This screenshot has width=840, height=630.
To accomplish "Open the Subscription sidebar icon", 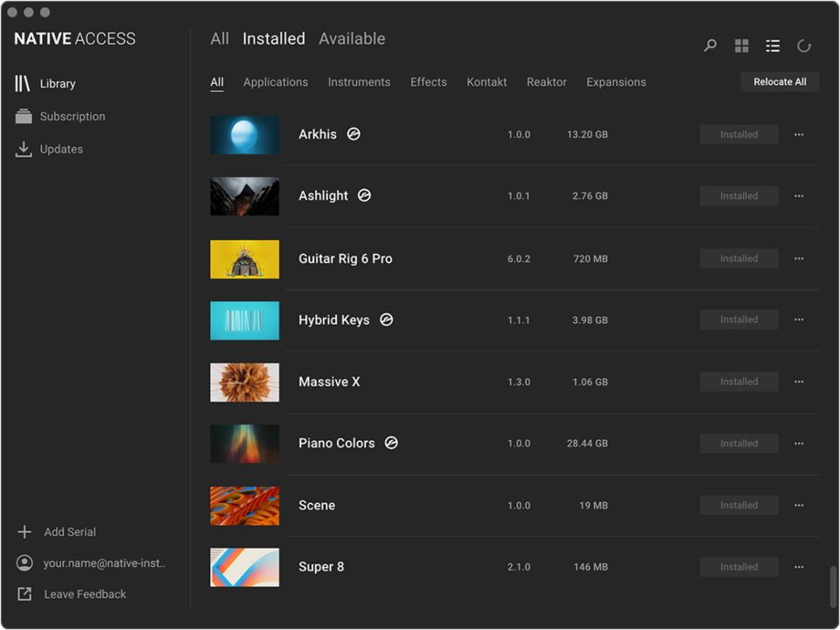I will pyautogui.click(x=24, y=116).
